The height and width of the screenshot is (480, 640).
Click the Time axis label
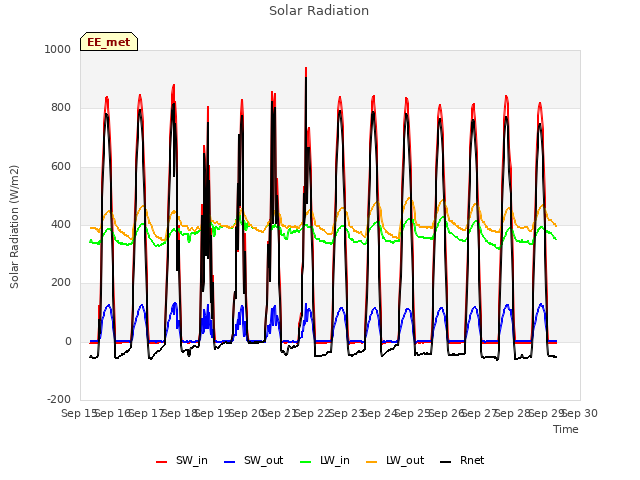point(566,429)
